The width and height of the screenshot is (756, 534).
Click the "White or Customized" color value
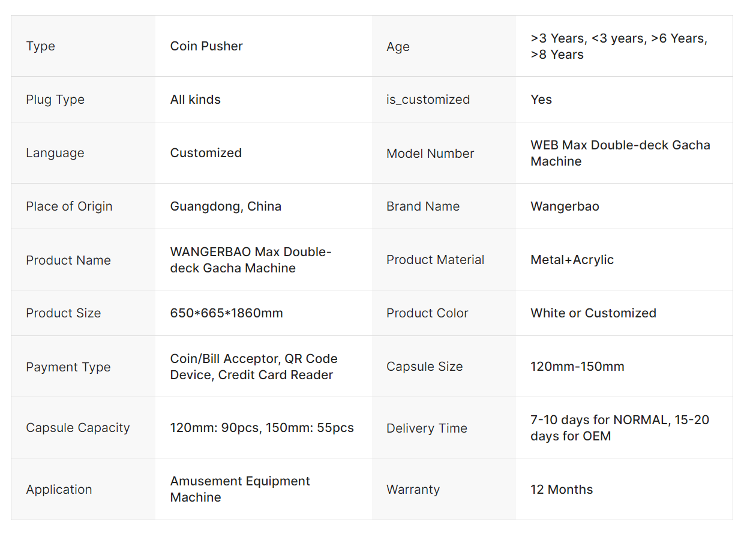coord(593,313)
